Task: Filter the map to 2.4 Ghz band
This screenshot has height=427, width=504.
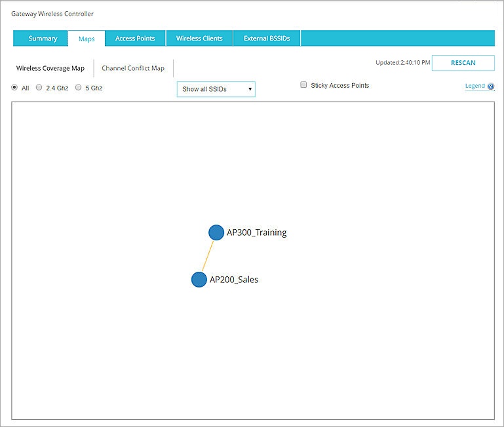Action: pyautogui.click(x=39, y=88)
